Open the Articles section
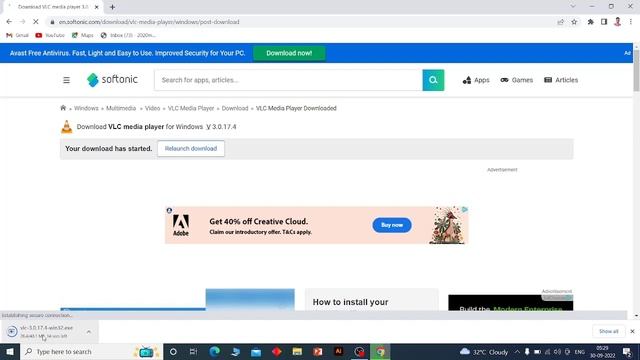Viewport: 640px width, 360px height. coord(561,80)
